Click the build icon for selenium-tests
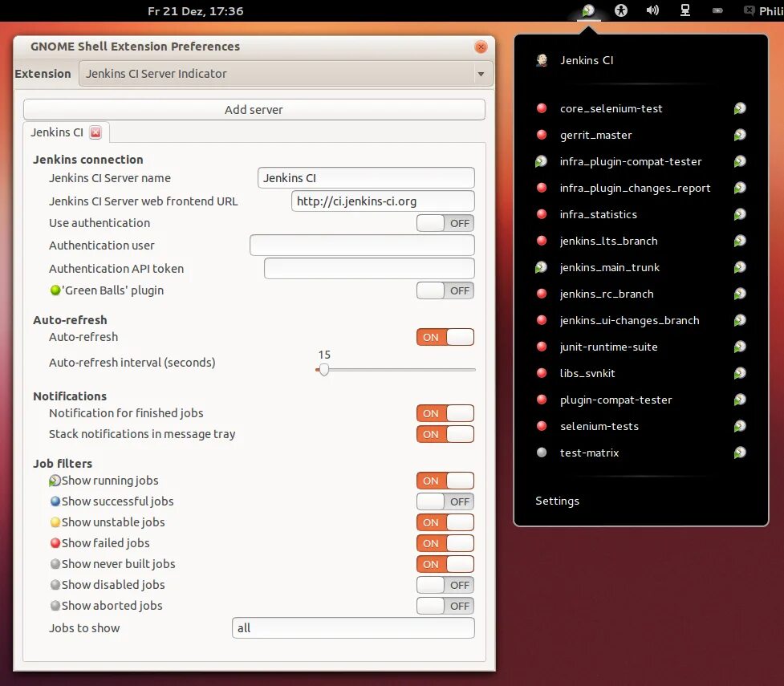This screenshot has width=784, height=686. (x=740, y=427)
